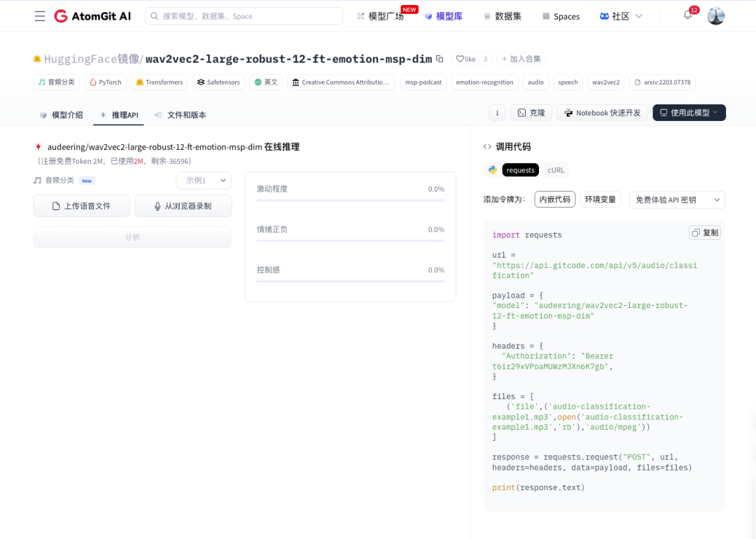
Task: Copy the model name with copy icon
Action: click(440, 59)
